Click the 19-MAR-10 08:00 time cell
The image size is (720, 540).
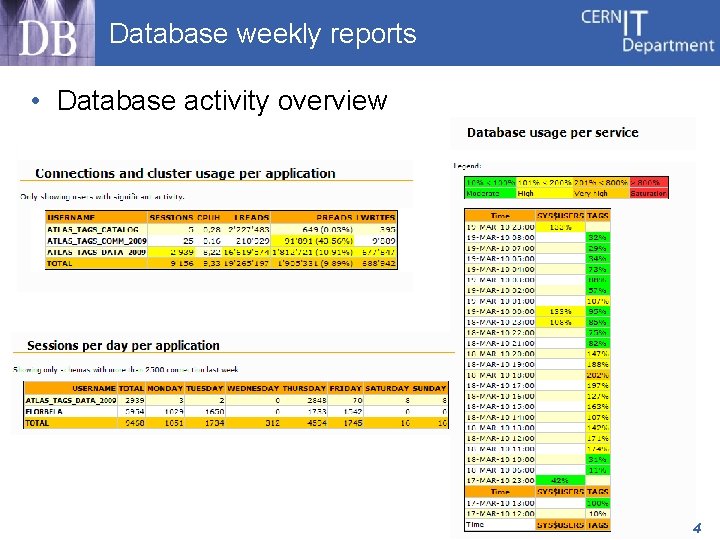pyautogui.click(x=501, y=238)
